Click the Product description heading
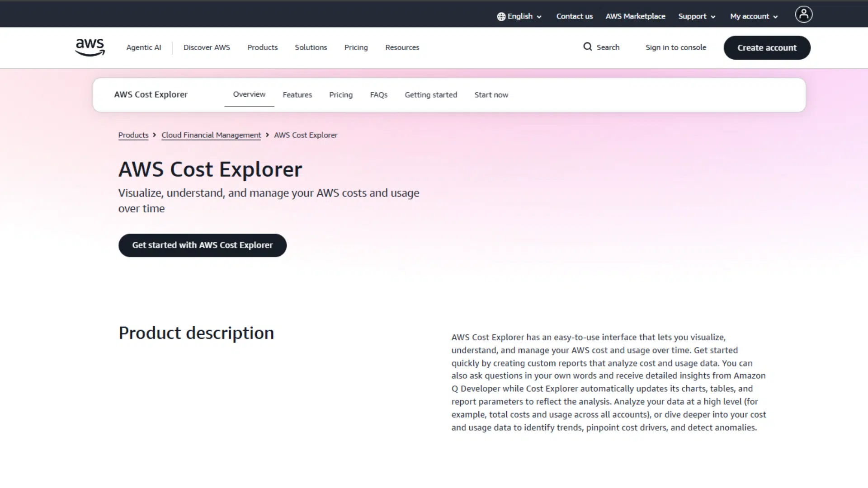Screen dimensions: 868x488 pyautogui.click(x=196, y=333)
